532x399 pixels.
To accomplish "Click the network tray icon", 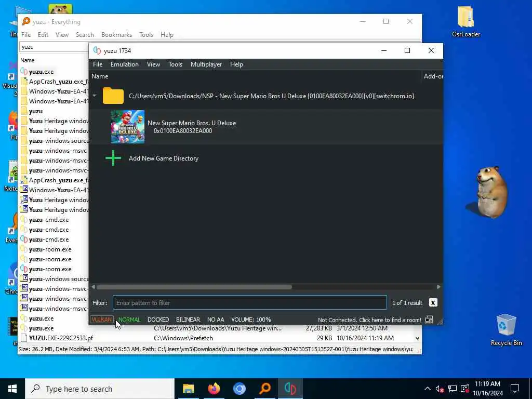I will [453, 389].
